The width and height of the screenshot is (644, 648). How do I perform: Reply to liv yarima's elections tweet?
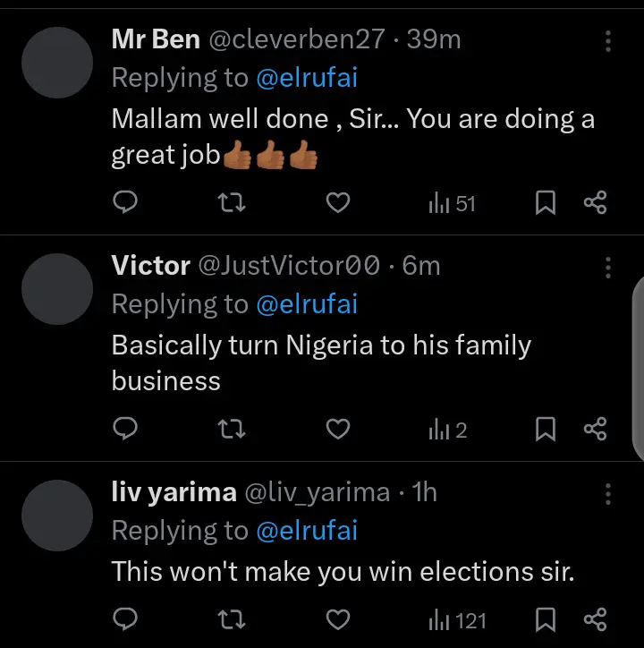pyautogui.click(x=126, y=619)
